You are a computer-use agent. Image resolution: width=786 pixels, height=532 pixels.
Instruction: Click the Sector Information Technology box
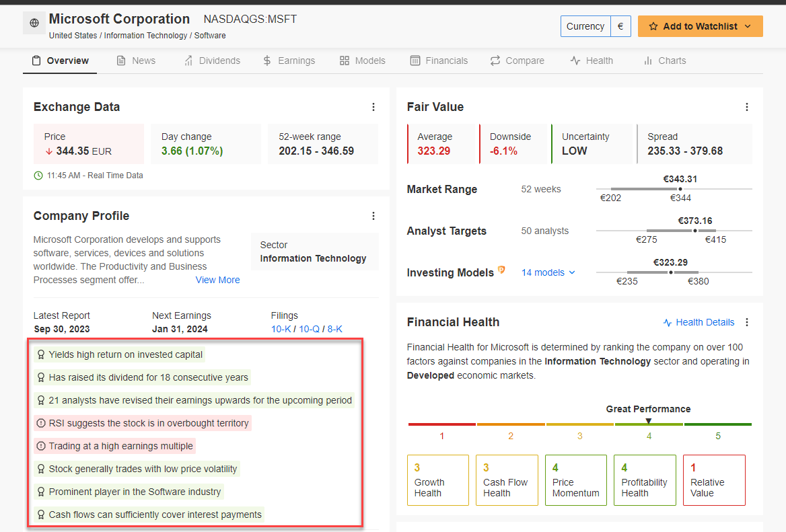315,252
